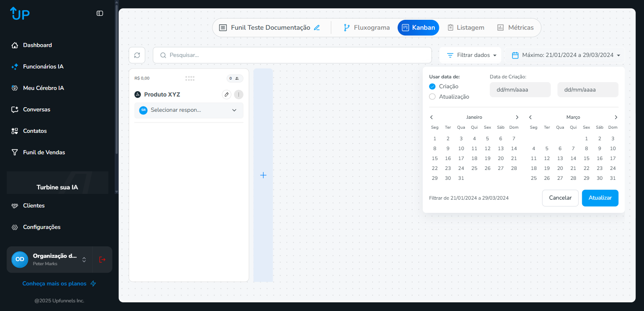
Task: Select the Criação radio button
Action: [432, 86]
